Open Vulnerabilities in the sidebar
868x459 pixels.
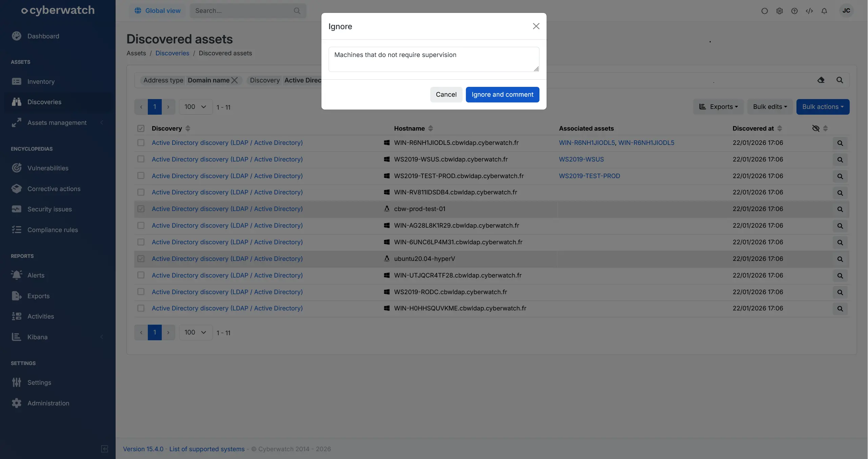pyautogui.click(x=48, y=168)
